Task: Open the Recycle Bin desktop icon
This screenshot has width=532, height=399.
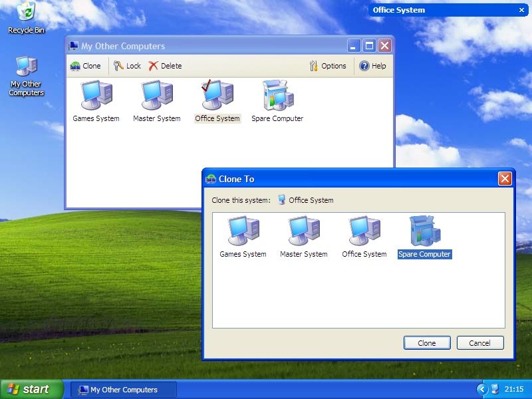Action: 26,18
